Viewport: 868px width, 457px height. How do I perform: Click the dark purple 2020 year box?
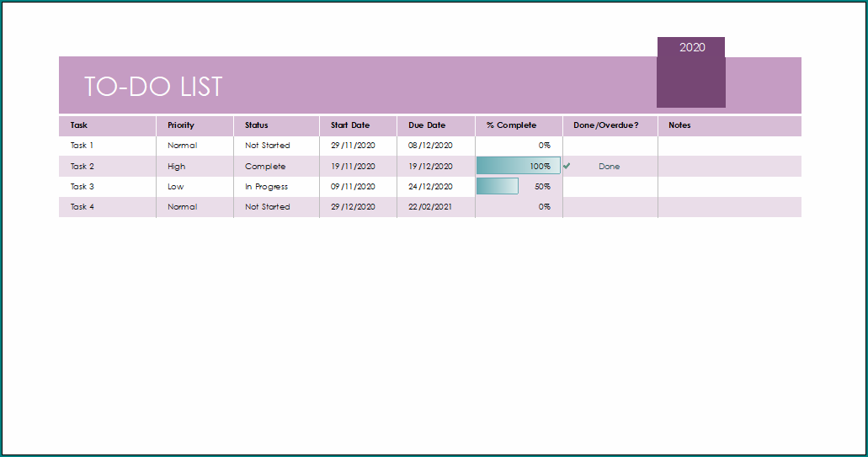click(690, 72)
